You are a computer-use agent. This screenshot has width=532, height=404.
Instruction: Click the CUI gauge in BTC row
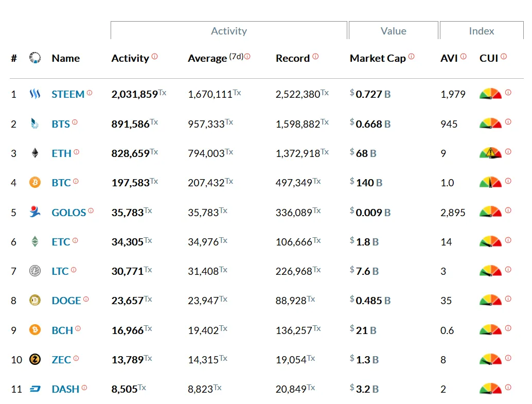pyautogui.click(x=490, y=182)
